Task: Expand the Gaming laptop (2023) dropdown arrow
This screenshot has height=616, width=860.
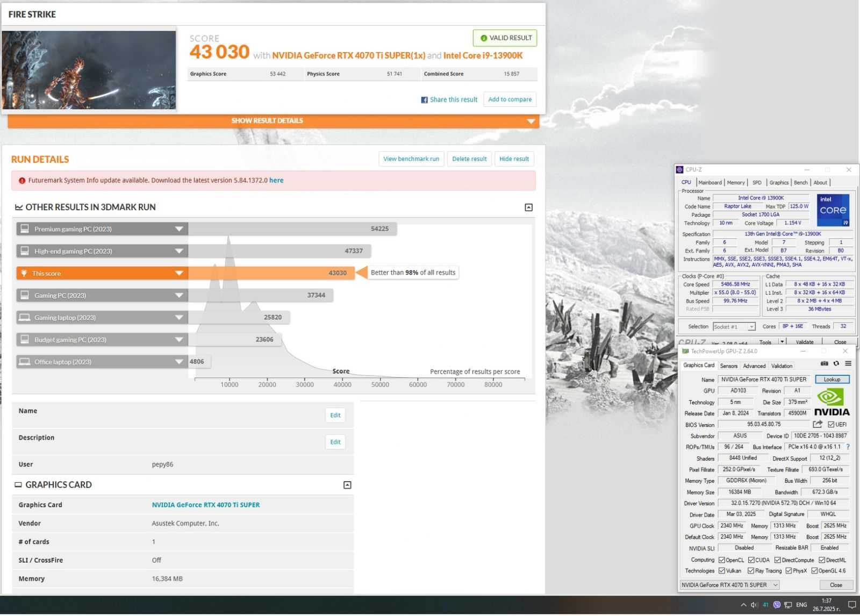Action: tap(179, 318)
